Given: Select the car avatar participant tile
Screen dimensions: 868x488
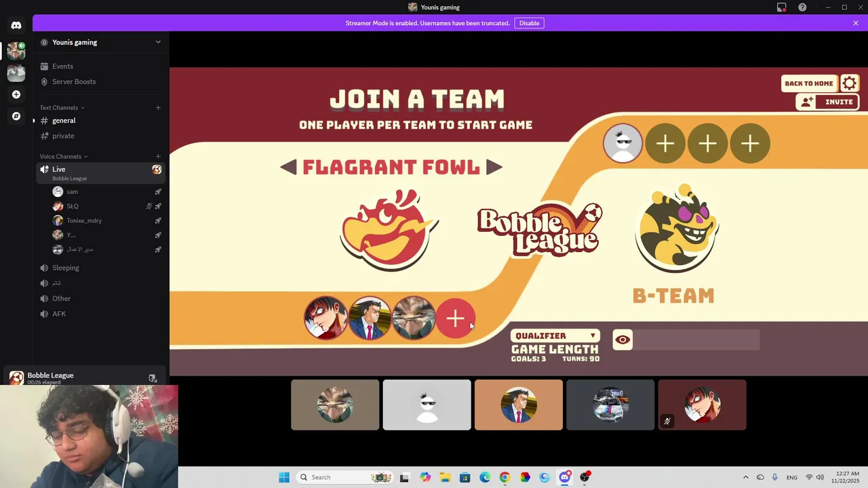Looking at the screenshot, I should [610, 405].
